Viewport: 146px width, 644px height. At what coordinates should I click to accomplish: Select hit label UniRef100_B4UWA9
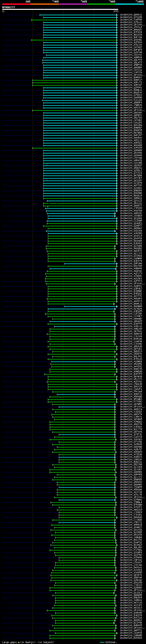click(x=131, y=306)
